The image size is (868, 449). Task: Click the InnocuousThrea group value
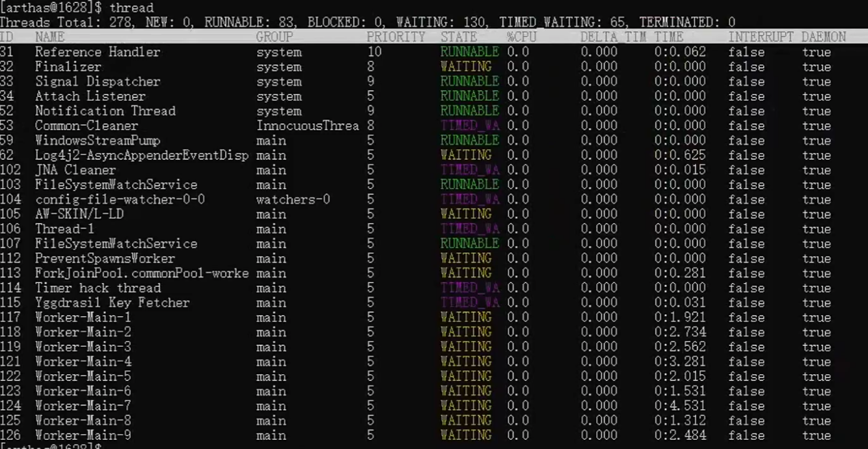coord(308,126)
